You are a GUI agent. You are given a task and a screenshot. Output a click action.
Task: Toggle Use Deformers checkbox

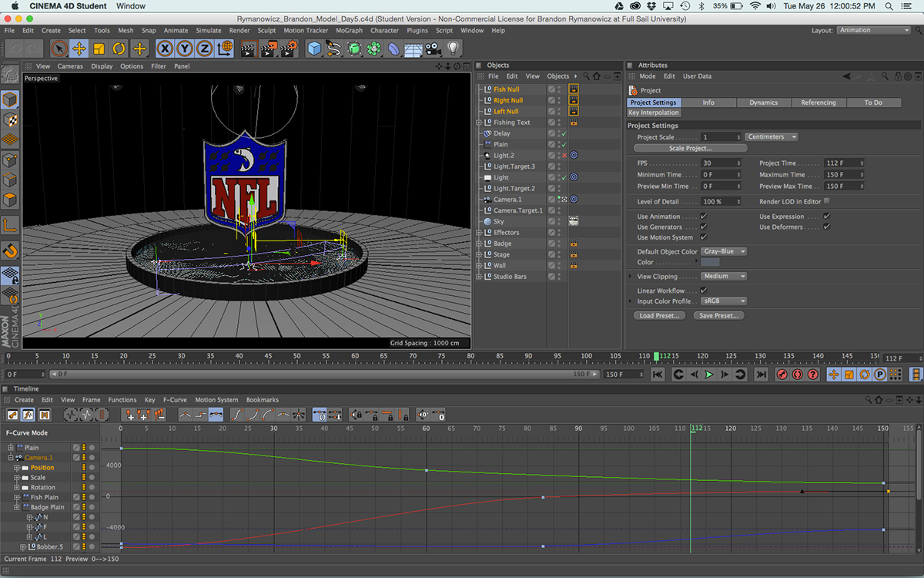[x=826, y=227]
